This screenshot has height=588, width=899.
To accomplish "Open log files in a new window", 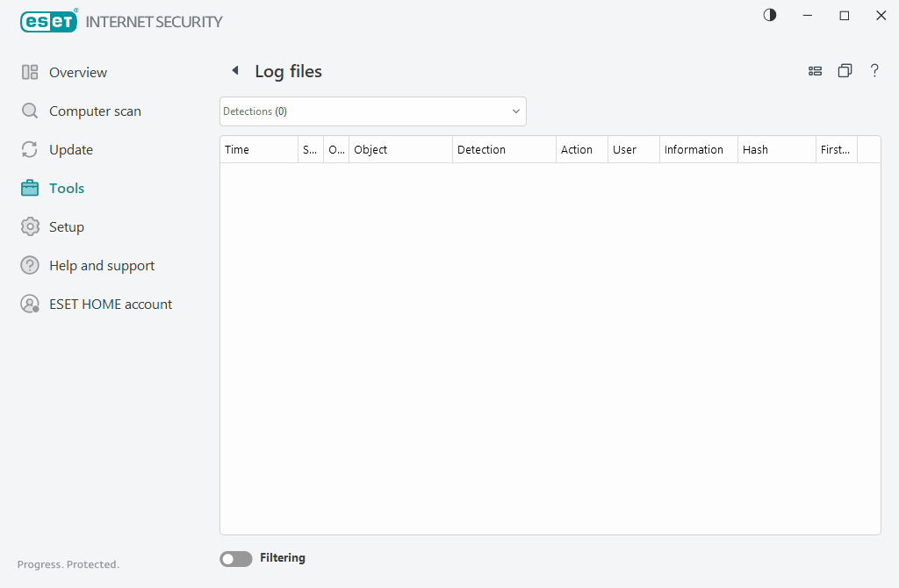I will coord(845,71).
